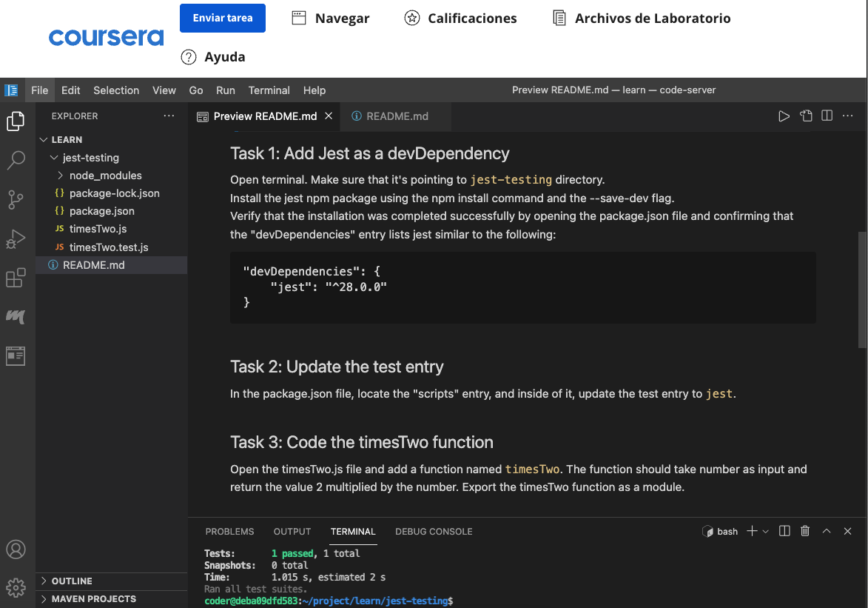This screenshot has height=608, width=868.
Task: Open the Search panel in the sidebar
Action: (x=16, y=160)
